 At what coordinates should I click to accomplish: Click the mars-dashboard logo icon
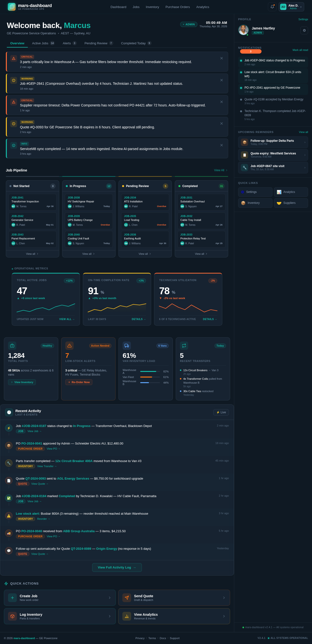pyautogui.click(x=11, y=7)
